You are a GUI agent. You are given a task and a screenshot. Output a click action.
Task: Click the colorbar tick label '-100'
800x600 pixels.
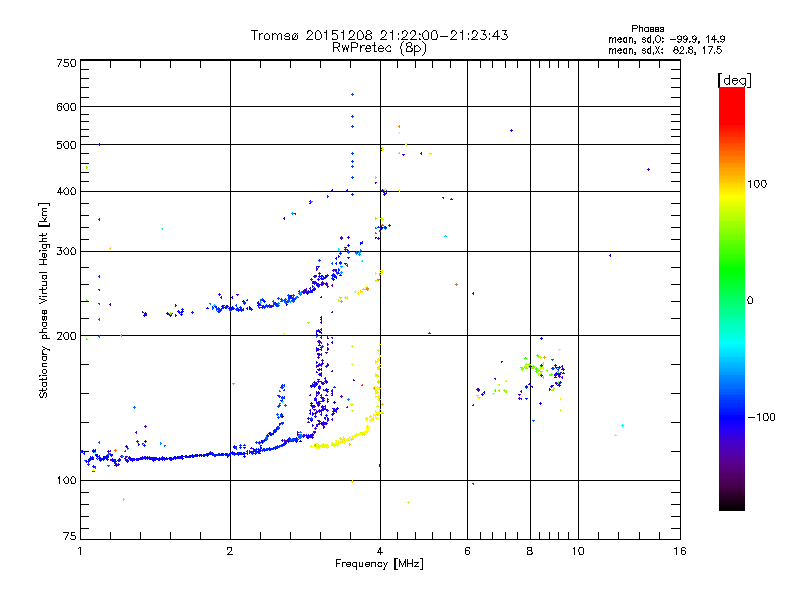(762, 417)
